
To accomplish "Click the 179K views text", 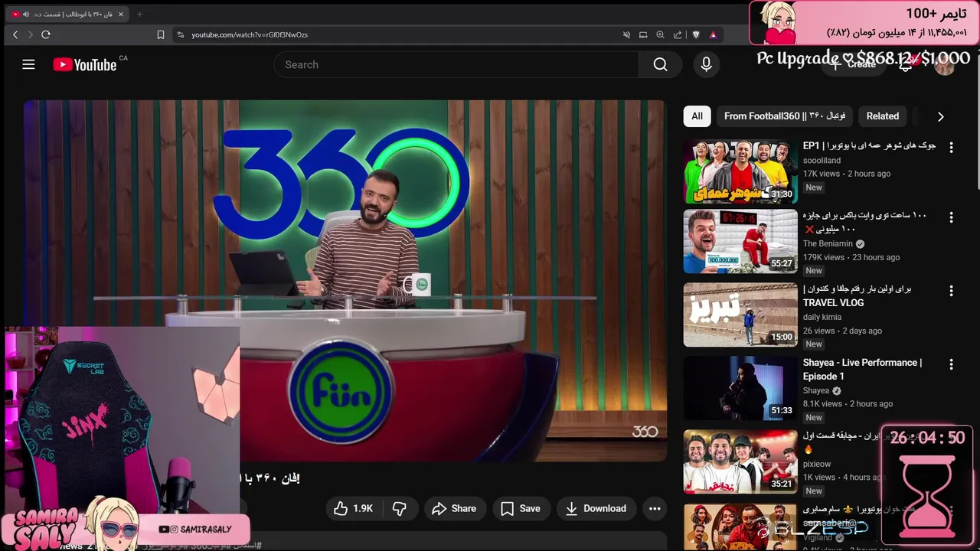I will point(824,258).
